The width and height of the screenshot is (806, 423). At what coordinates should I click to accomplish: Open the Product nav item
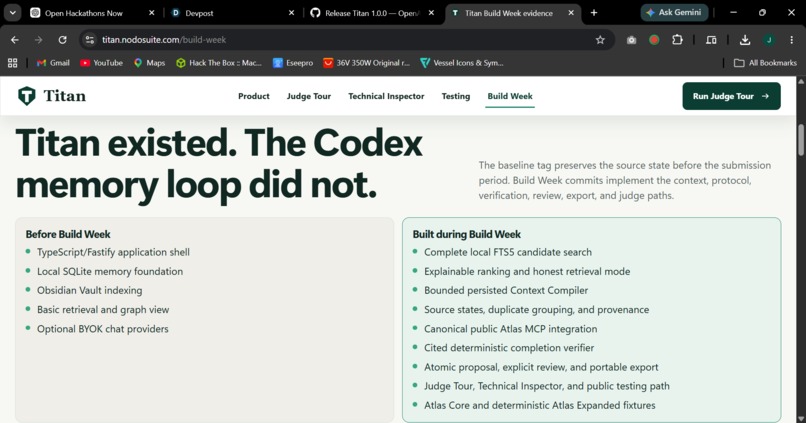[x=253, y=96]
